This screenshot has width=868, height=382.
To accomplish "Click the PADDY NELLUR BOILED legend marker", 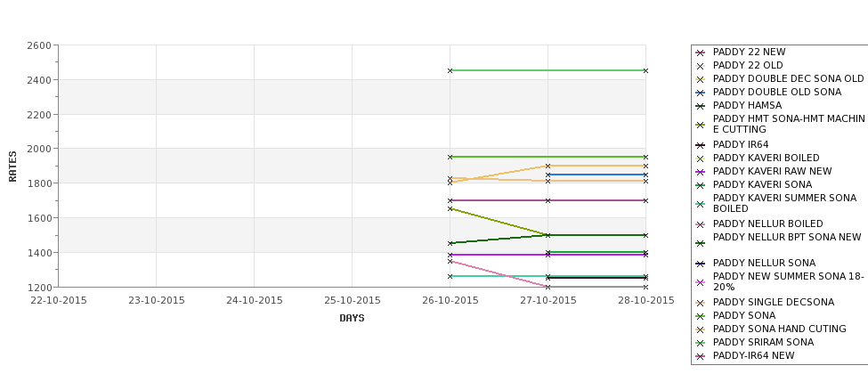I will [x=701, y=224].
